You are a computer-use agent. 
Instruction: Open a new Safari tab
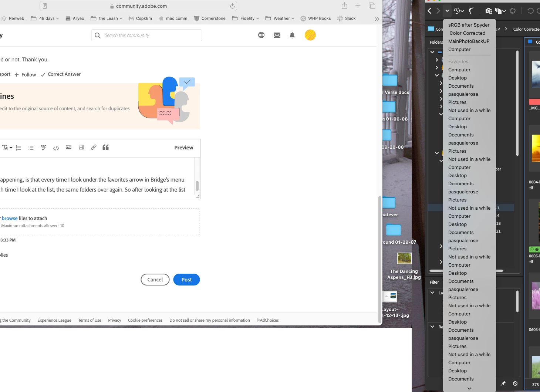(358, 6)
